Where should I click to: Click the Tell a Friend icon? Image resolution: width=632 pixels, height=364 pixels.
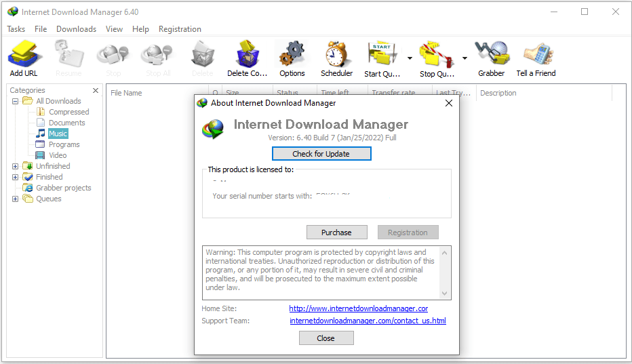pos(538,54)
